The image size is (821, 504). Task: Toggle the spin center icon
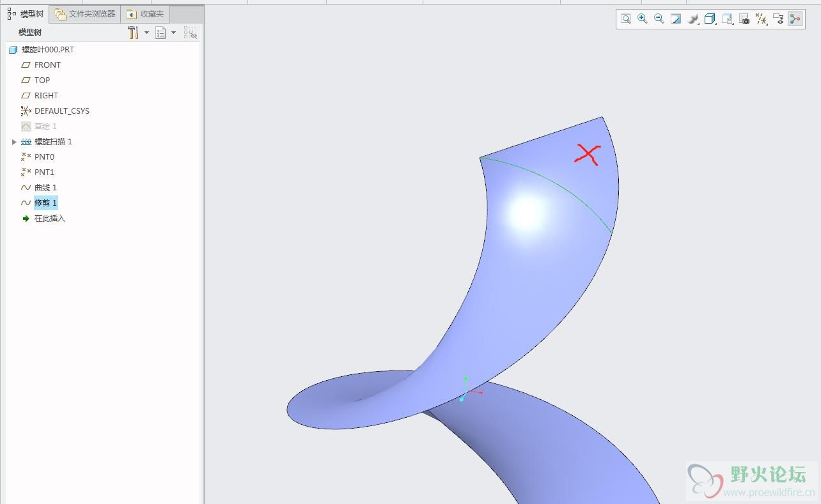[x=795, y=19]
